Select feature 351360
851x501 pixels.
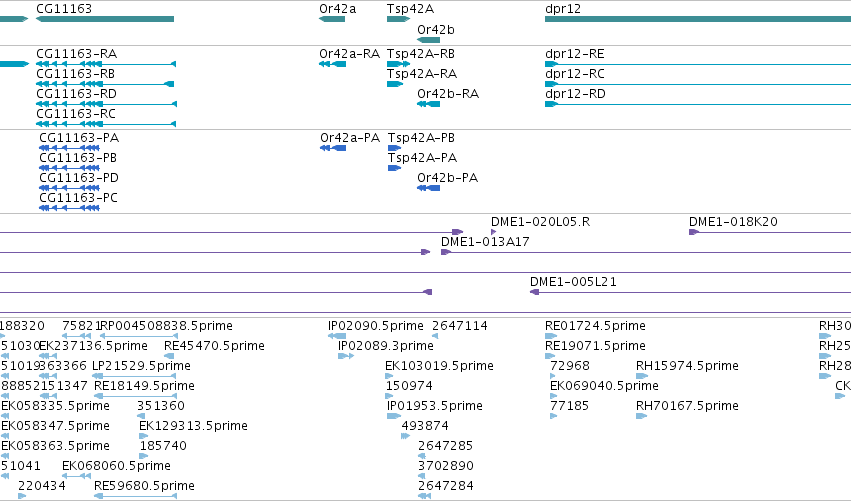click(x=161, y=407)
